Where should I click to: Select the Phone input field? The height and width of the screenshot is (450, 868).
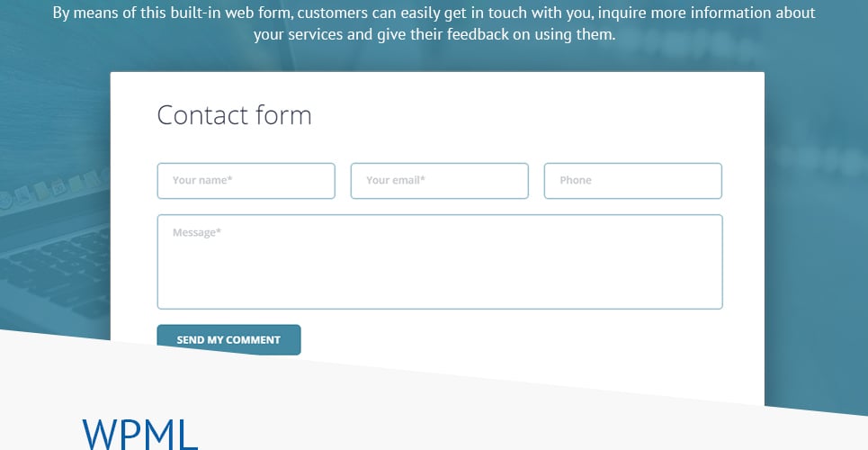(632, 181)
